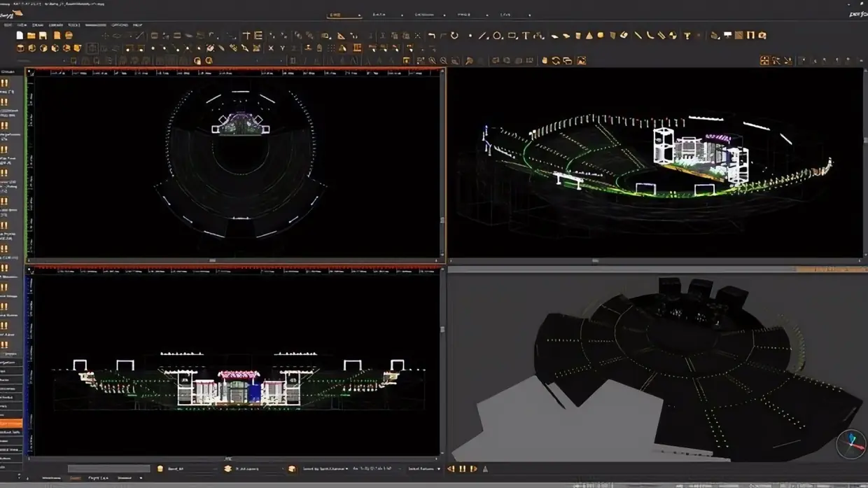868x488 pixels.
Task: Click the empty text field in bottom bar
Action: (x=109, y=468)
